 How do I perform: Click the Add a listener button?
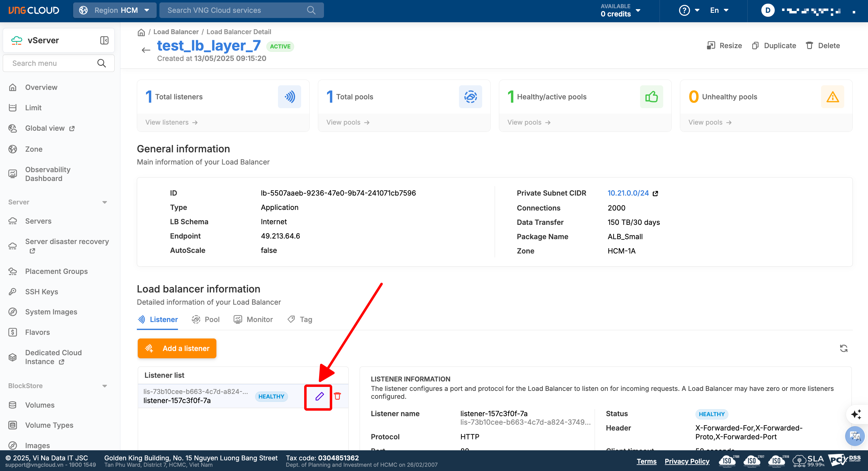pos(177,348)
